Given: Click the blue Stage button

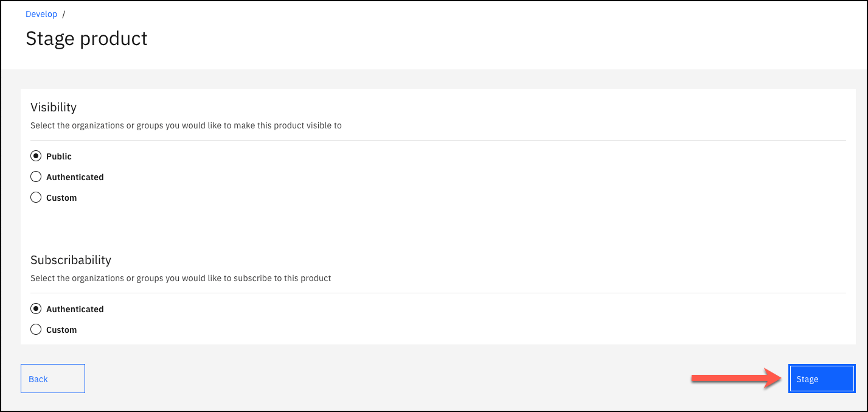Looking at the screenshot, I should point(822,379).
